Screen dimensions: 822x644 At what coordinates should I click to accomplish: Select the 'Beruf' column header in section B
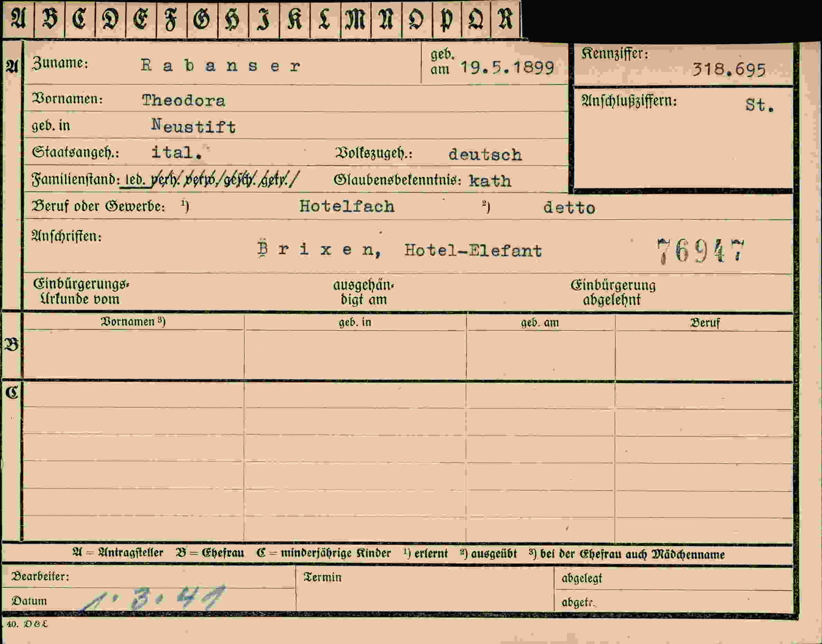click(705, 323)
